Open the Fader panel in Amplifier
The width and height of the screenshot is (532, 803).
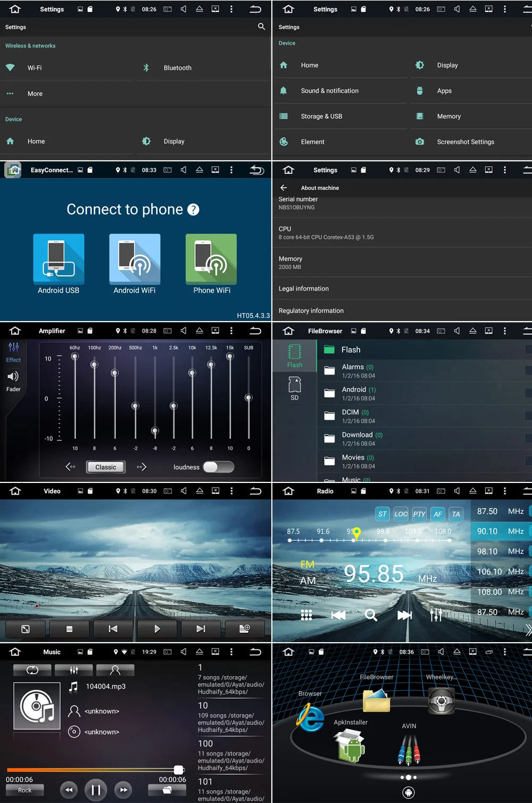pyautogui.click(x=13, y=381)
